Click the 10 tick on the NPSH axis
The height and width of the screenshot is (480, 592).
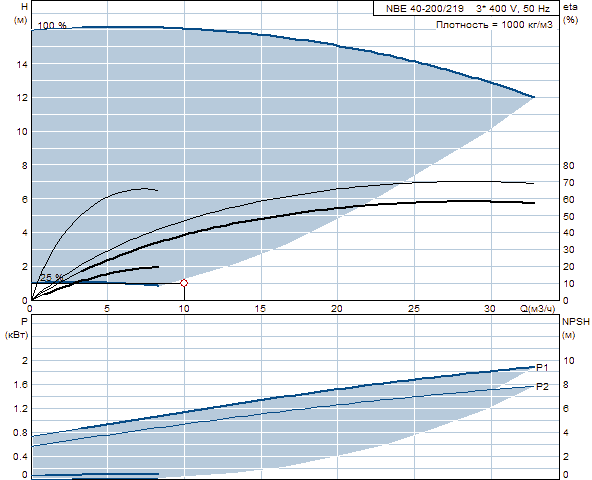point(569,361)
